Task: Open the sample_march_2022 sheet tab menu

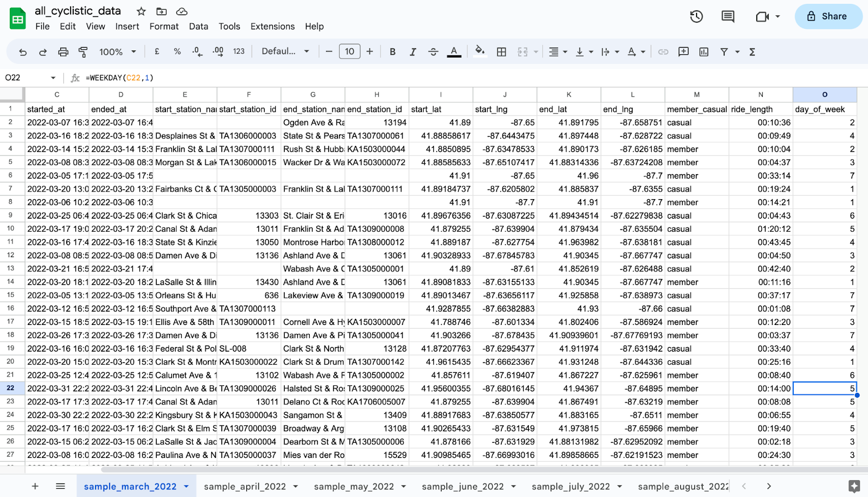Action: click(187, 486)
